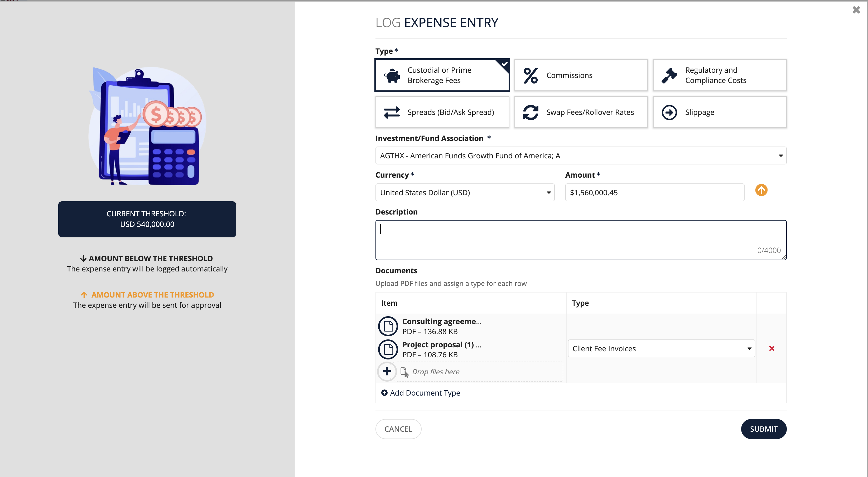This screenshot has width=868, height=477.
Task: Click the 0/4000 character counter
Action: pyautogui.click(x=769, y=250)
